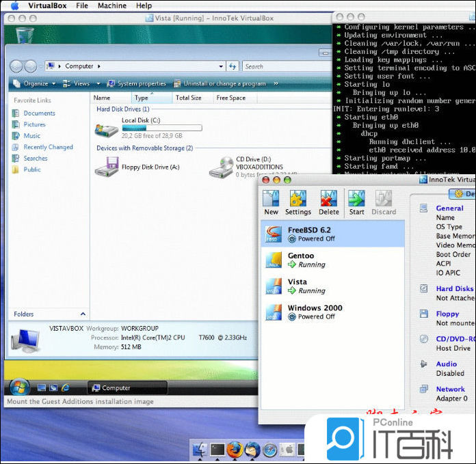Click Internet Explorer quick launch icon

click(x=66, y=387)
